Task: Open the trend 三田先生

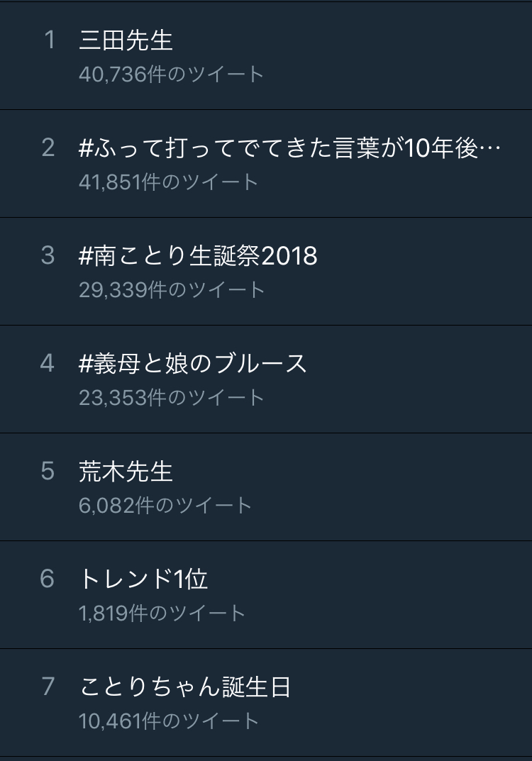Action: 126,40
